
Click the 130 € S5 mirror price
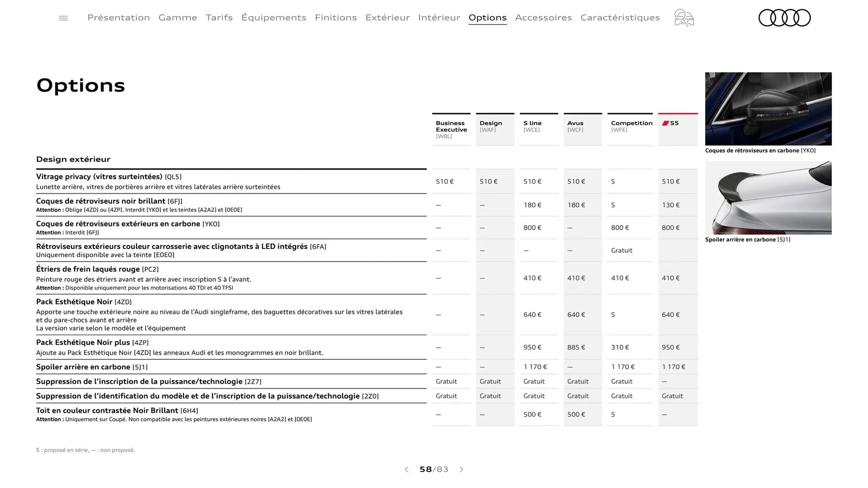[x=671, y=205]
